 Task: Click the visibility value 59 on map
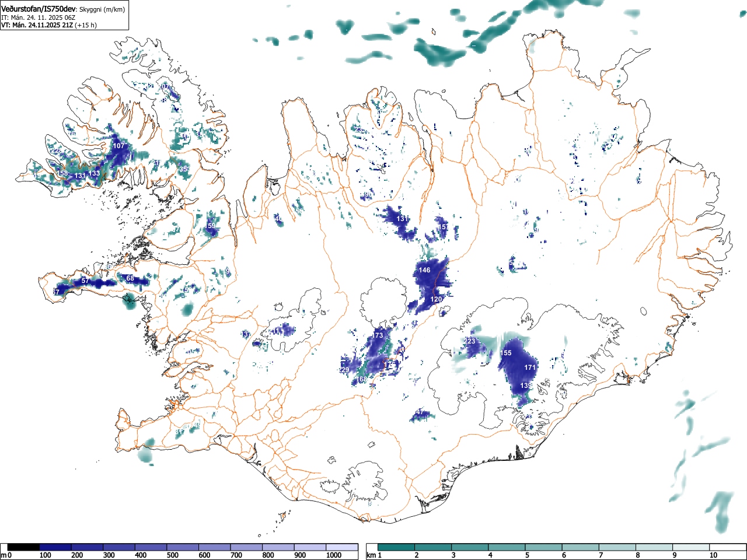(x=211, y=226)
